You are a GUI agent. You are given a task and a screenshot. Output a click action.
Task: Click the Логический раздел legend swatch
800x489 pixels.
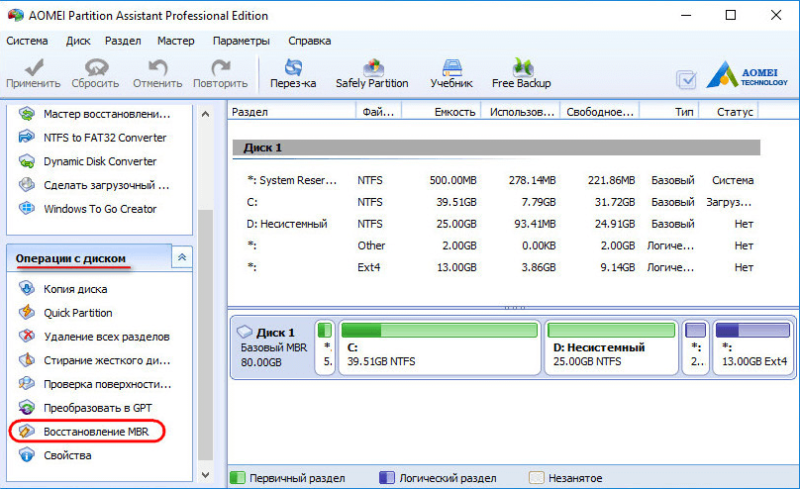[x=387, y=478]
